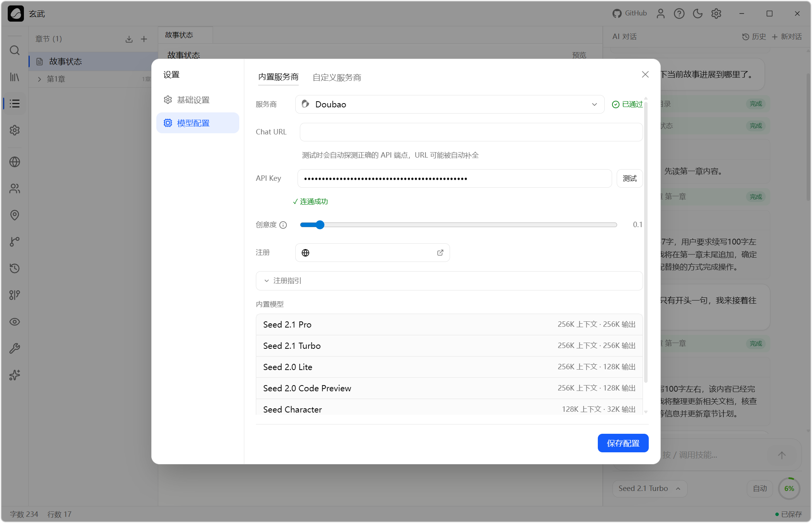Screen dimensions: 812x523
Task: Select the Seed 2.0 Code Preview row
Action: click(x=449, y=388)
